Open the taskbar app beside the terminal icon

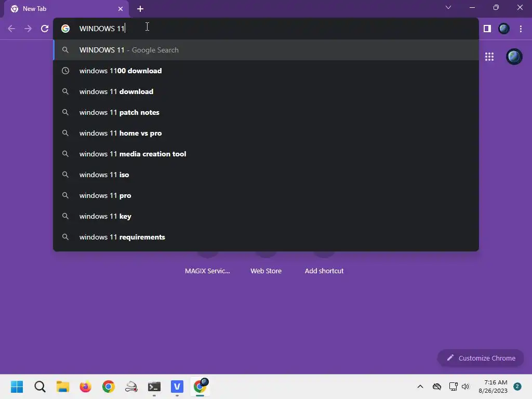click(x=131, y=387)
